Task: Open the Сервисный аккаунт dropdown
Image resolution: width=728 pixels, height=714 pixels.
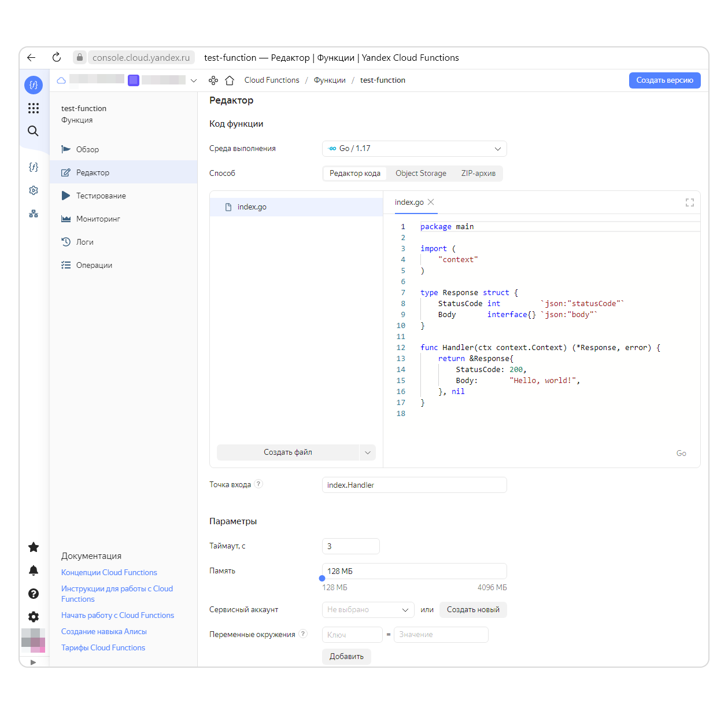Action: tap(368, 610)
